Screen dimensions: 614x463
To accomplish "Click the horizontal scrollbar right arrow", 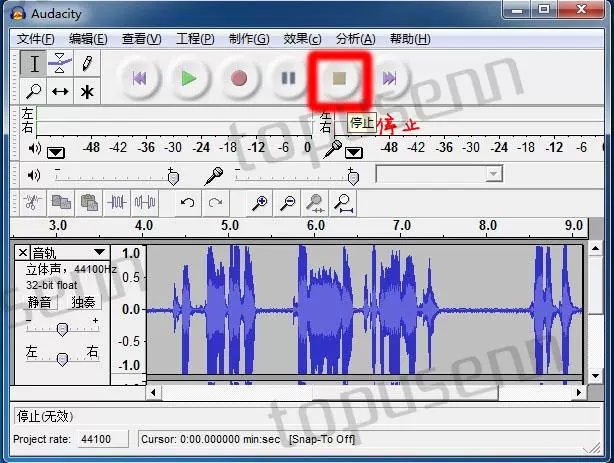I will click(579, 392).
